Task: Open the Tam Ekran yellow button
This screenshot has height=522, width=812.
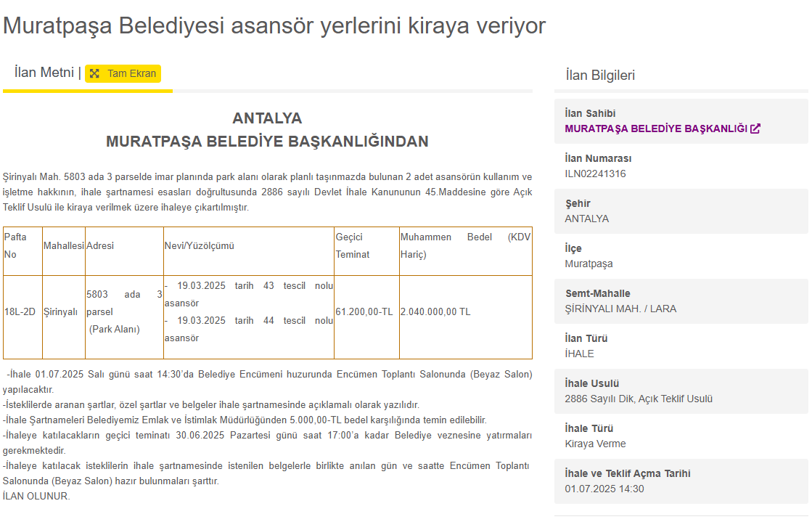Action: tap(123, 73)
